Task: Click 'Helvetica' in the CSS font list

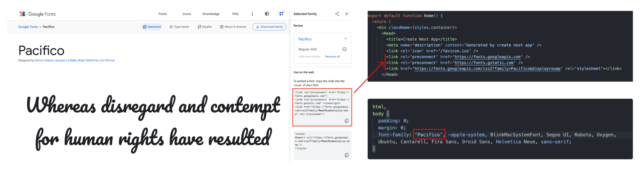Action: 508,142
